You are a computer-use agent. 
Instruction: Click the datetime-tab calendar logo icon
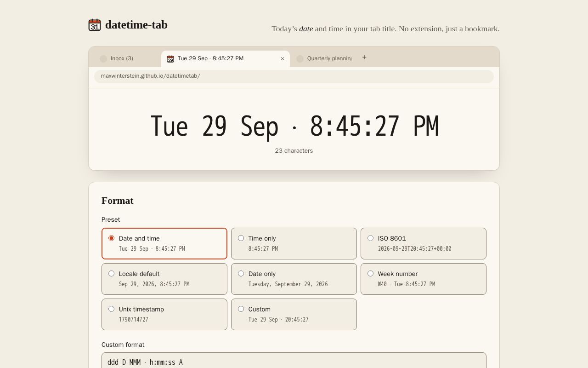95,25
